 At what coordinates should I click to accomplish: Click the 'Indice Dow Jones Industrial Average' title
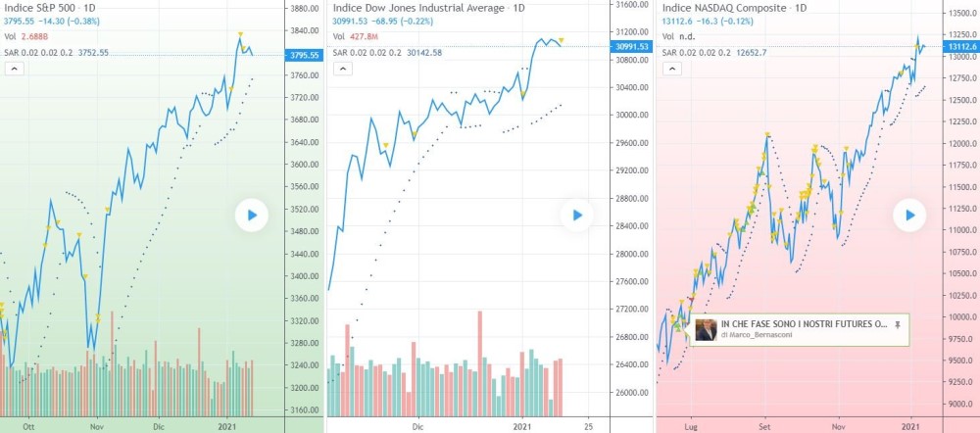[x=418, y=8]
